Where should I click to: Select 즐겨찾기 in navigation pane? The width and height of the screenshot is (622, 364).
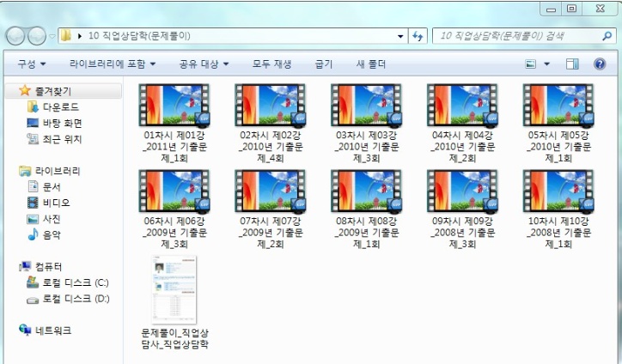point(64,91)
